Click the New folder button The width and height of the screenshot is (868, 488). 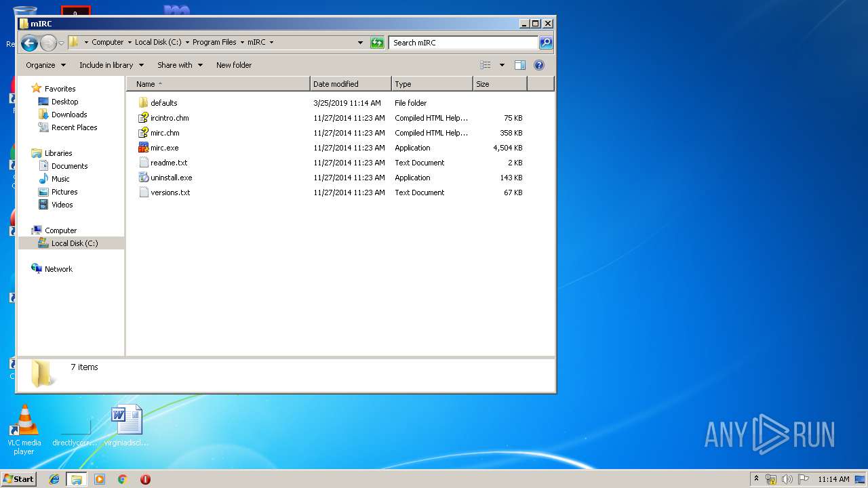pyautogui.click(x=234, y=65)
